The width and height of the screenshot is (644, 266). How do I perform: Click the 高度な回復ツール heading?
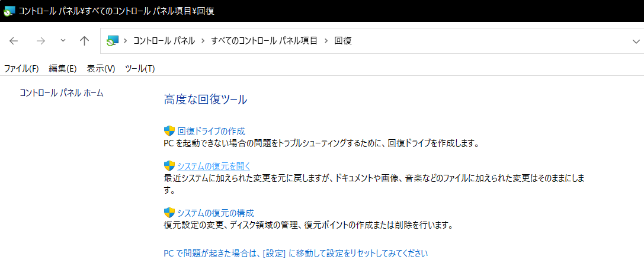click(206, 100)
